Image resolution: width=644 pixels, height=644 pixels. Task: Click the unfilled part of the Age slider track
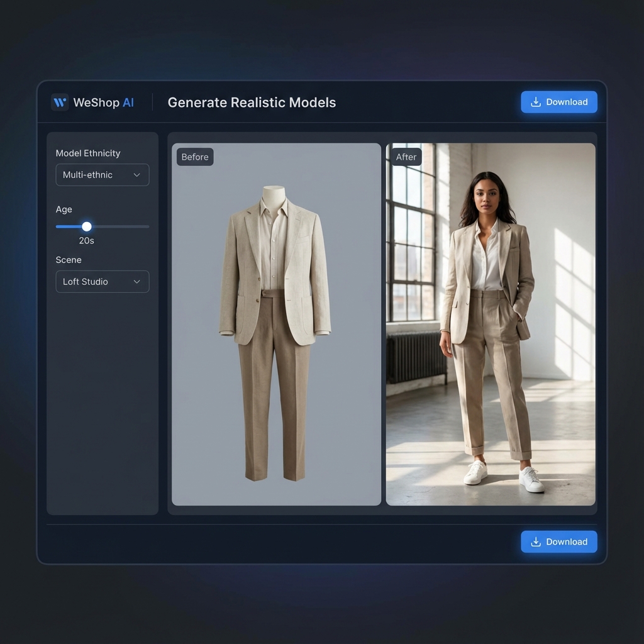point(119,226)
